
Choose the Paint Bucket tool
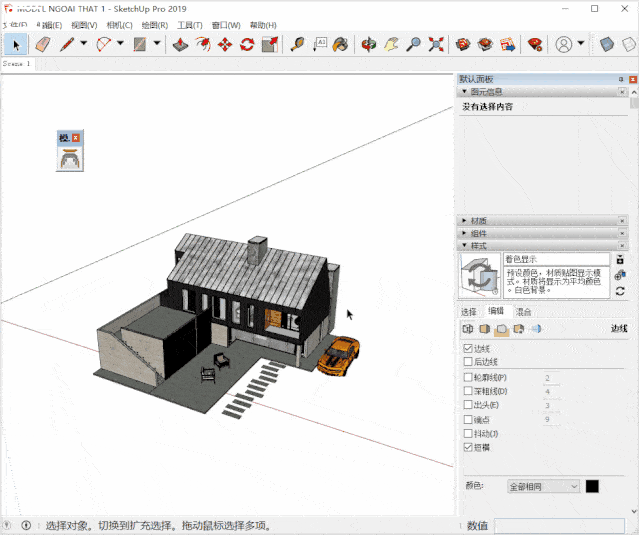[x=341, y=44]
